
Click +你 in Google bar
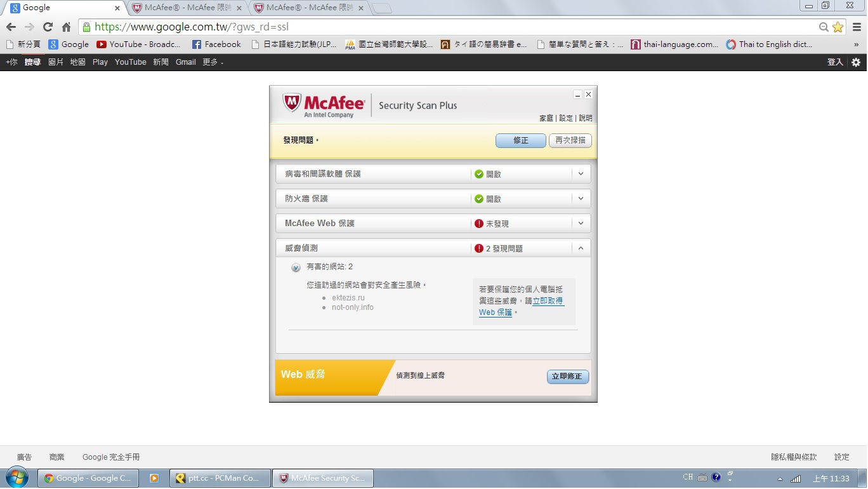click(11, 62)
